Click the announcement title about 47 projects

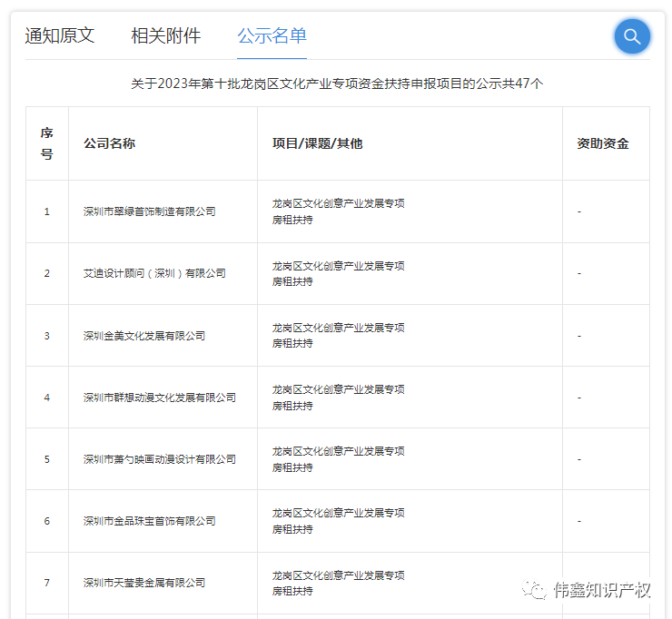click(337, 84)
